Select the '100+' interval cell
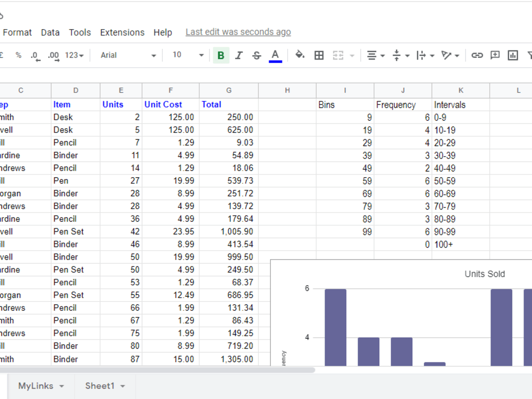The height and width of the screenshot is (399, 532). coord(461,245)
